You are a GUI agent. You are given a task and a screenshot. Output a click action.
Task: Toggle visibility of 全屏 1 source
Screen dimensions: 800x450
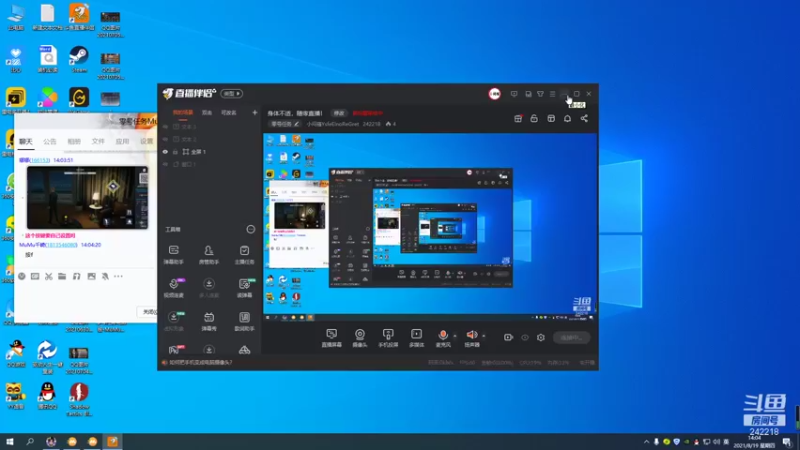click(165, 152)
